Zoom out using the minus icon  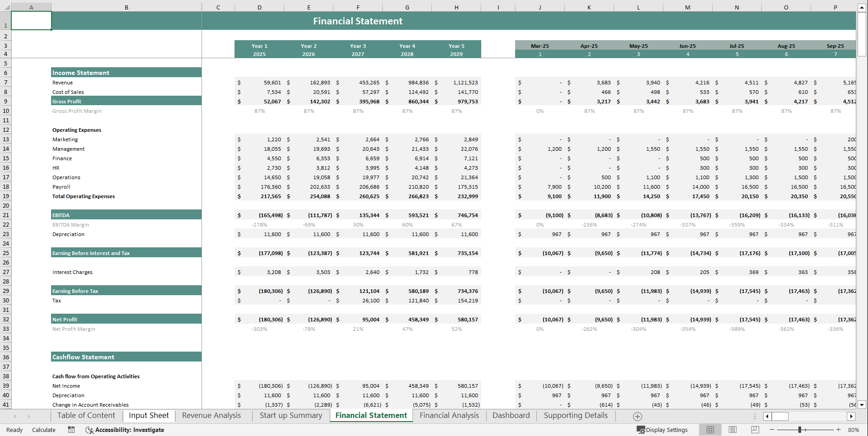click(772, 430)
